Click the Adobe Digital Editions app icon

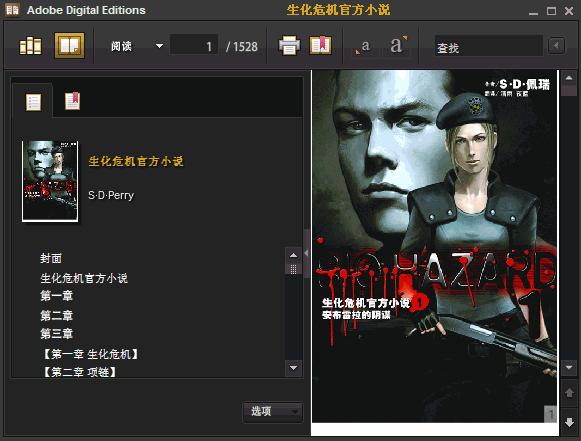pos(12,10)
